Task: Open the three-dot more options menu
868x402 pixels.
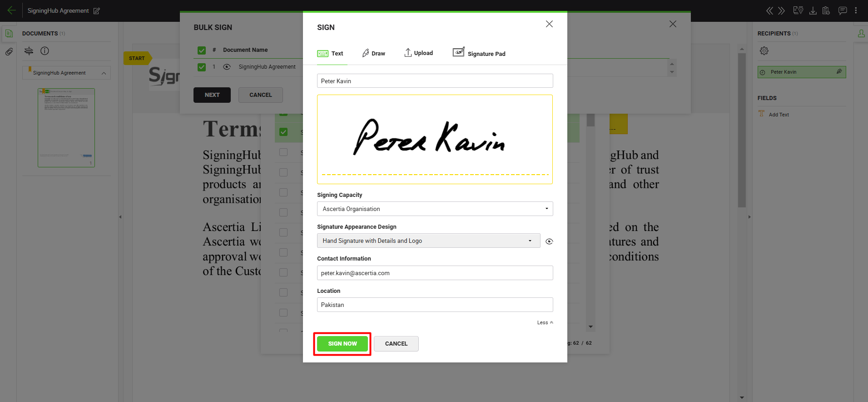Action: tap(856, 10)
